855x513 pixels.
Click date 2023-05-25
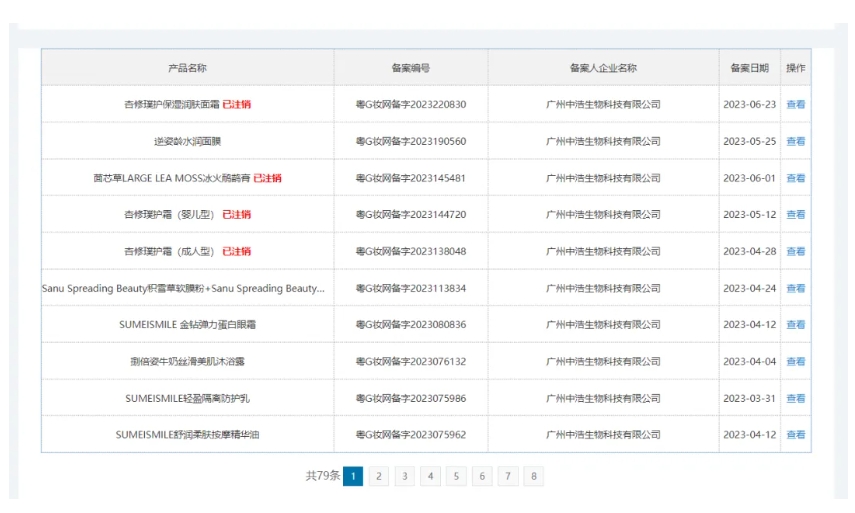[x=749, y=141]
